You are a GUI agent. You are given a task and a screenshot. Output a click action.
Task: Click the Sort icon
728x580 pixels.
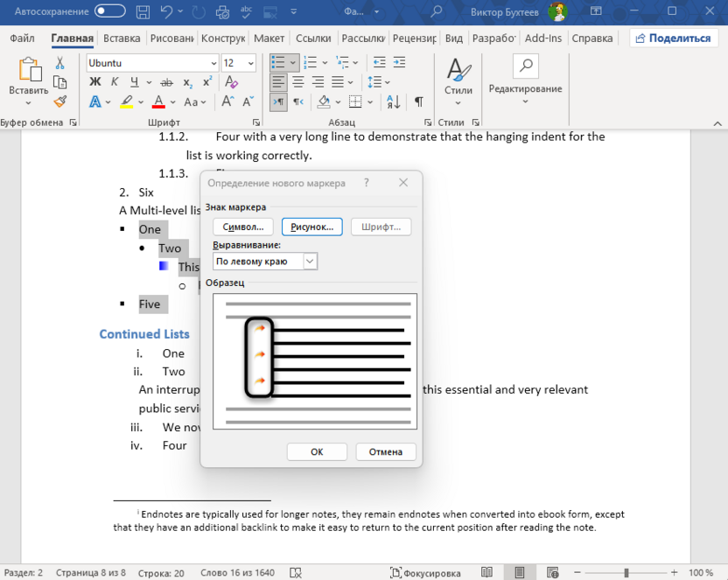[394, 101]
